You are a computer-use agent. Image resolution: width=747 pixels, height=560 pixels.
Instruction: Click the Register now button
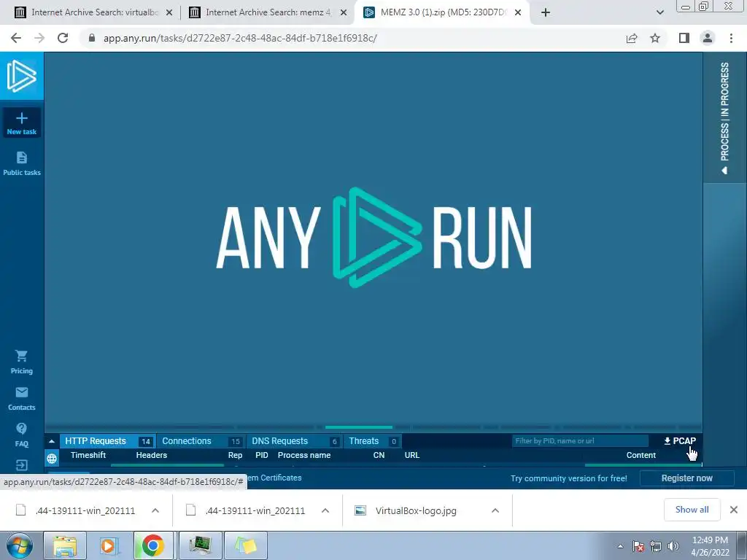686,478
